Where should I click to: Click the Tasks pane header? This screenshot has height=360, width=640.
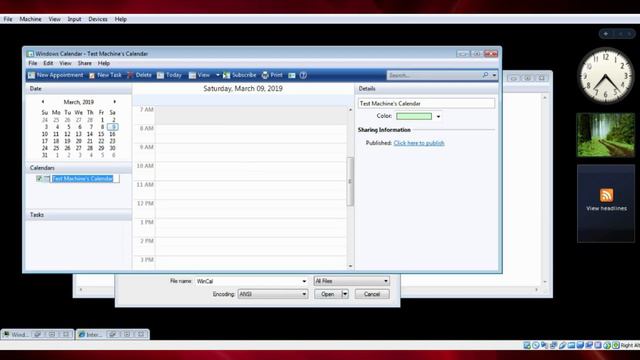tap(79, 215)
